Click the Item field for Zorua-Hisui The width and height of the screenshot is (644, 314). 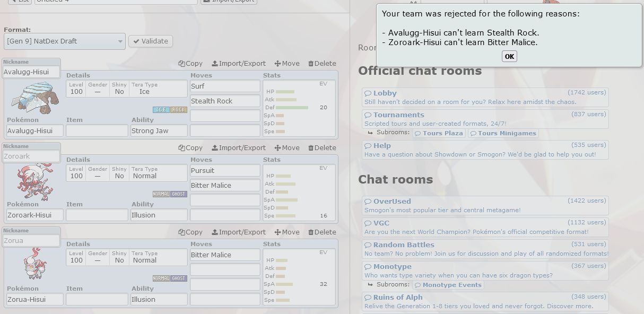click(x=97, y=299)
